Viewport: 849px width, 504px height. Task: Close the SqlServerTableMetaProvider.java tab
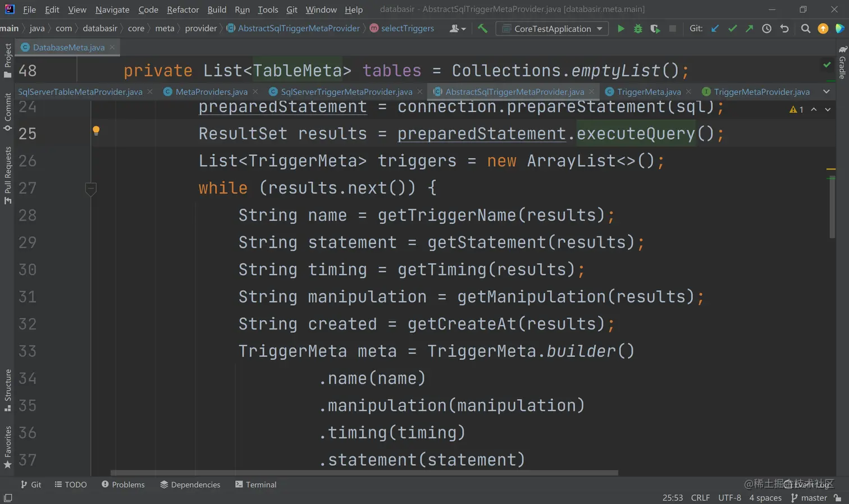click(150, 91)
